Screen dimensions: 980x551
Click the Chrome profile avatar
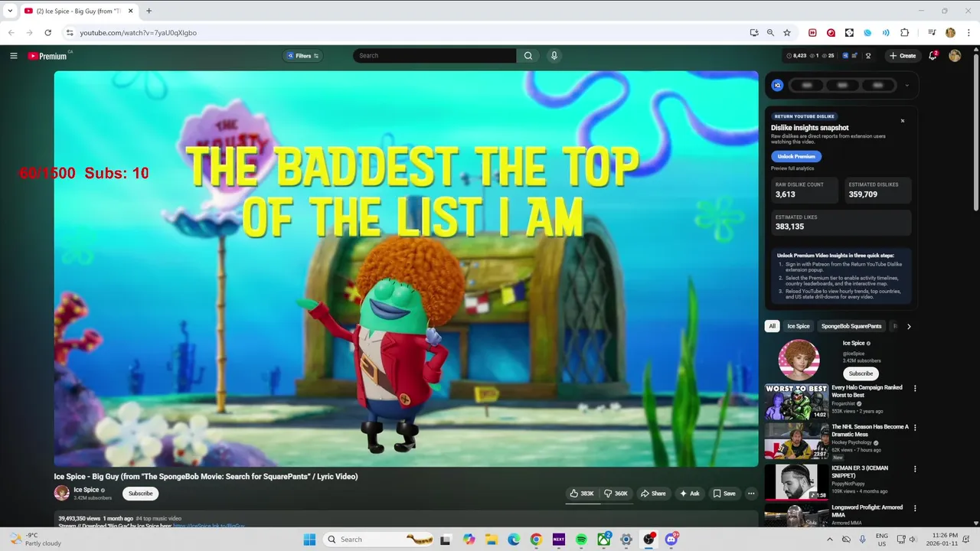tap(950, 33)
